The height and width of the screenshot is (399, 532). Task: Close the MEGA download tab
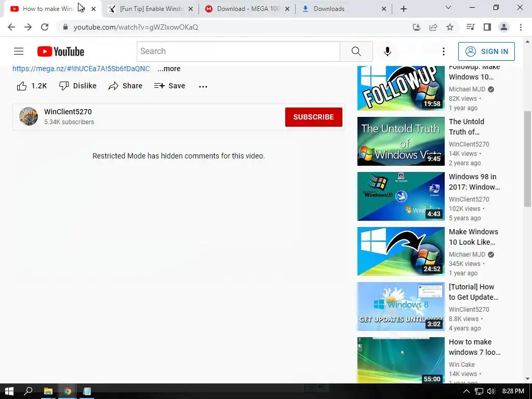coord(287,9)
